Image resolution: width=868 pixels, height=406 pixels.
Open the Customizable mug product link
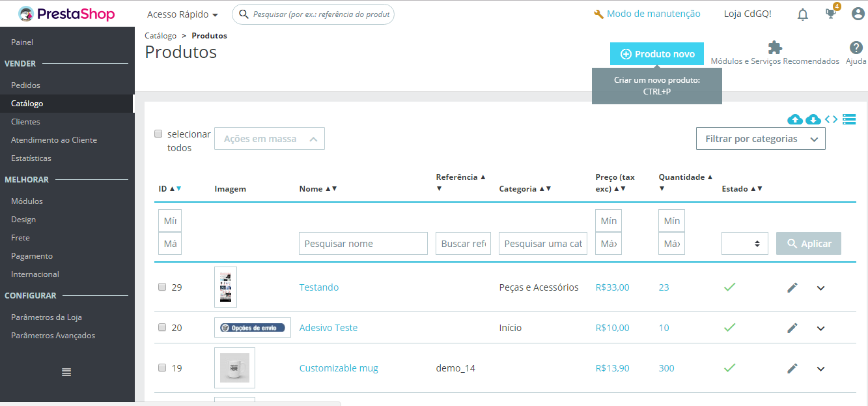click(339, 368)
